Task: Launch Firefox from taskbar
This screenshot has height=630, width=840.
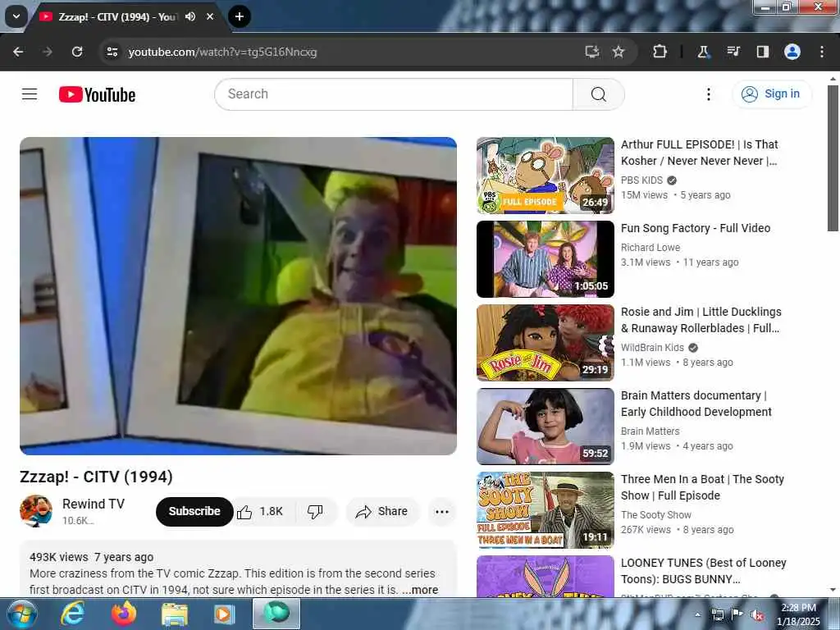Action: [x=124, y=614]
